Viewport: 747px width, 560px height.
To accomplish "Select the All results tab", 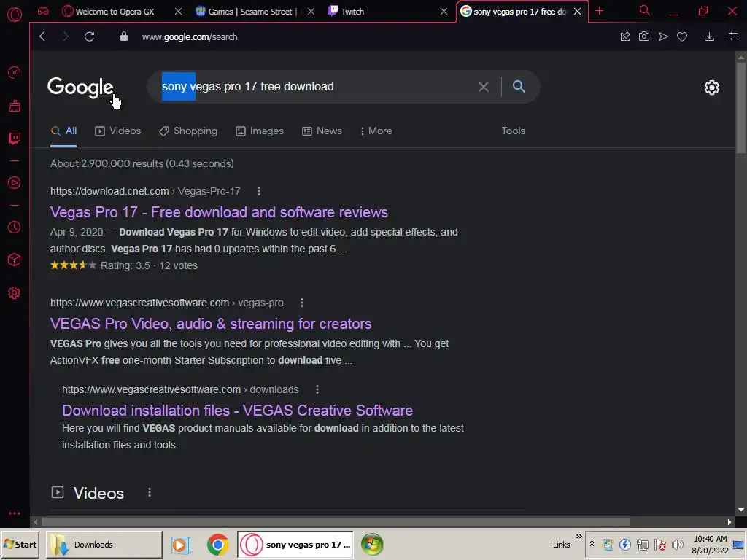I will 63,131.
